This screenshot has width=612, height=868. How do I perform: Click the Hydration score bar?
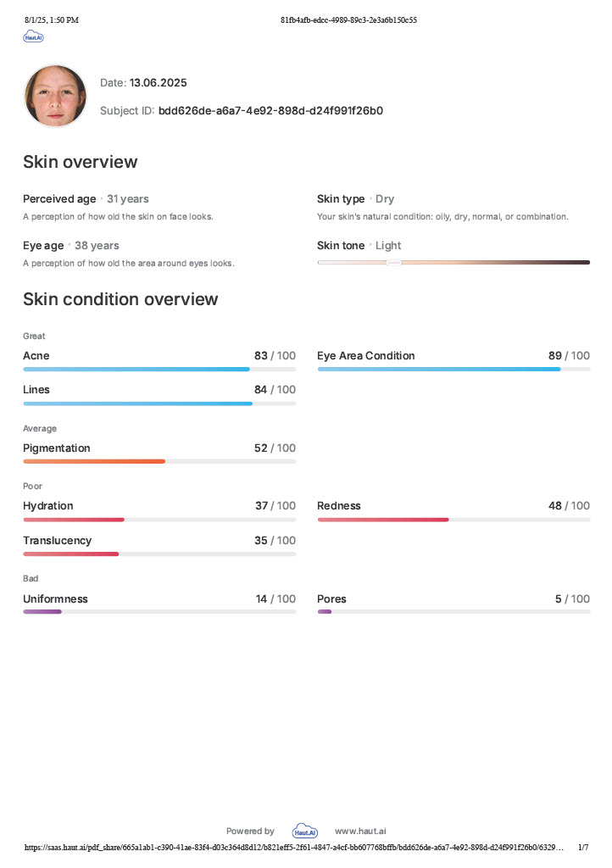(159, 520)
